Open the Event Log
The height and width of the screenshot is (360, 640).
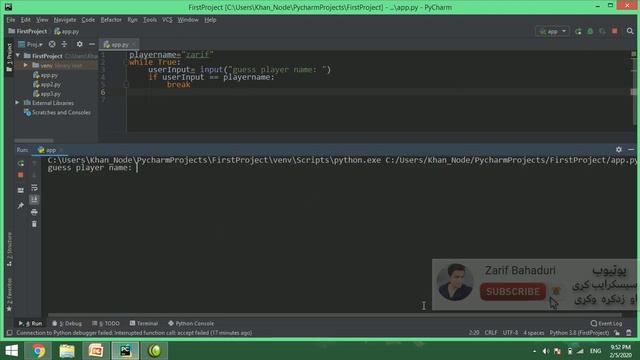(607, 323)
